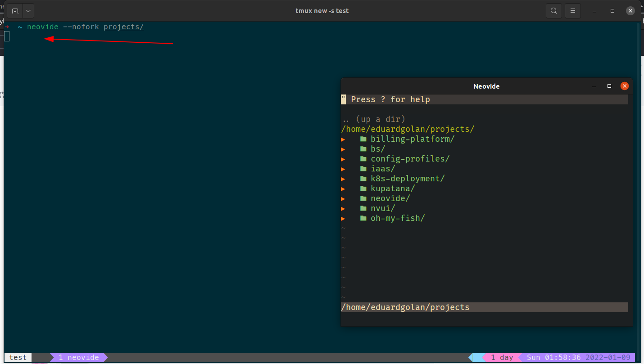The height and width of the screenshot is (364, 644).
Task: Select the k8s-deployment folder icon
Action: coord(363,178)
